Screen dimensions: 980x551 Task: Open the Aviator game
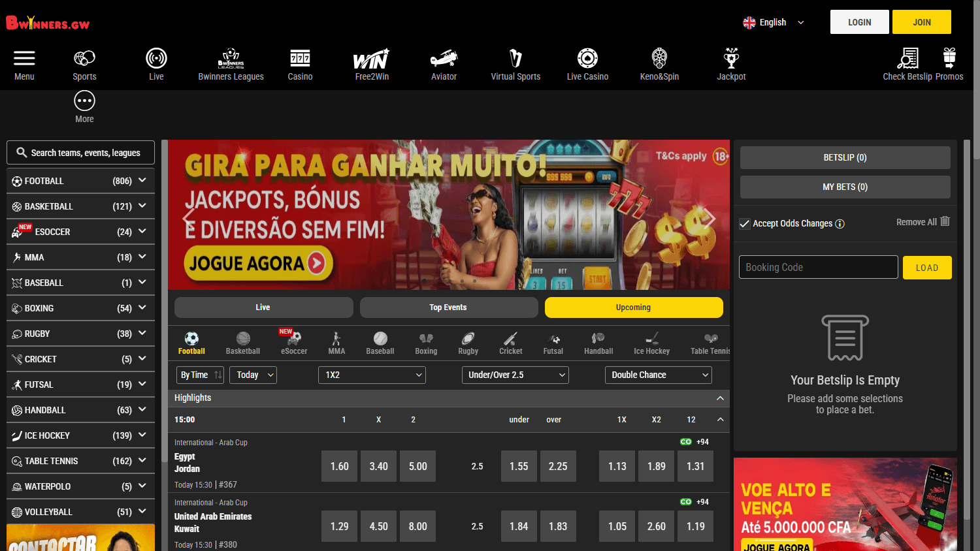point(444,63)
